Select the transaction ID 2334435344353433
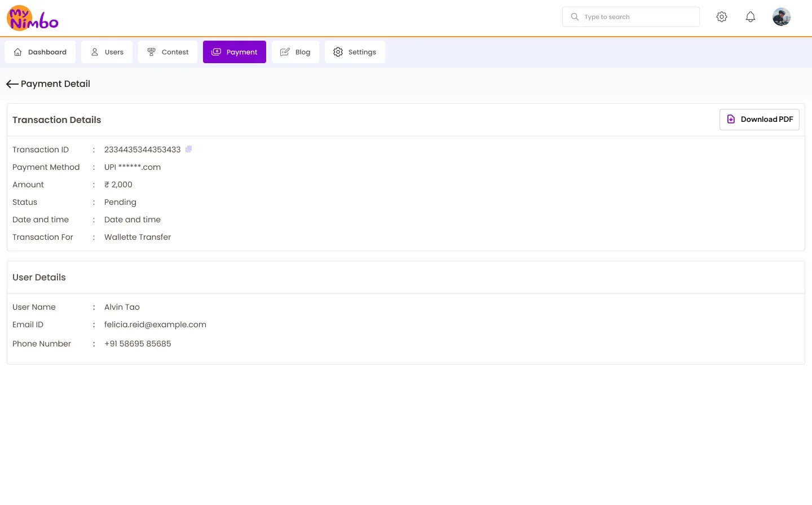The height and width of the screenshot is (505, 812). pyautogui.click(x=143, y=150)
